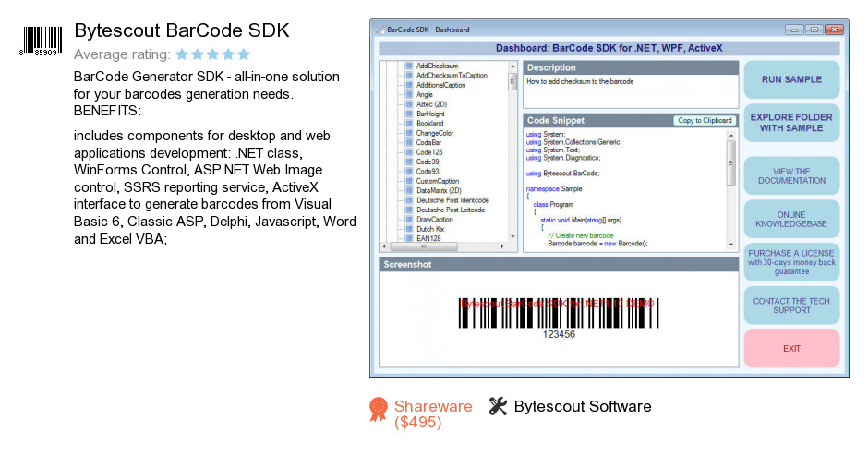
Task: Click the BarCode SDK window title icon
Action: (x=380, y=30)
